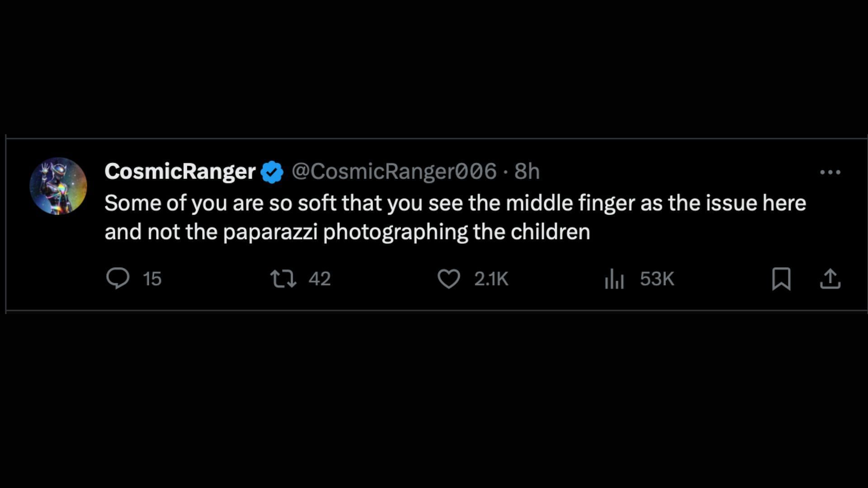
Task: Reply to the CosmicRanger tweet
Action: click(x=118, y=278)
